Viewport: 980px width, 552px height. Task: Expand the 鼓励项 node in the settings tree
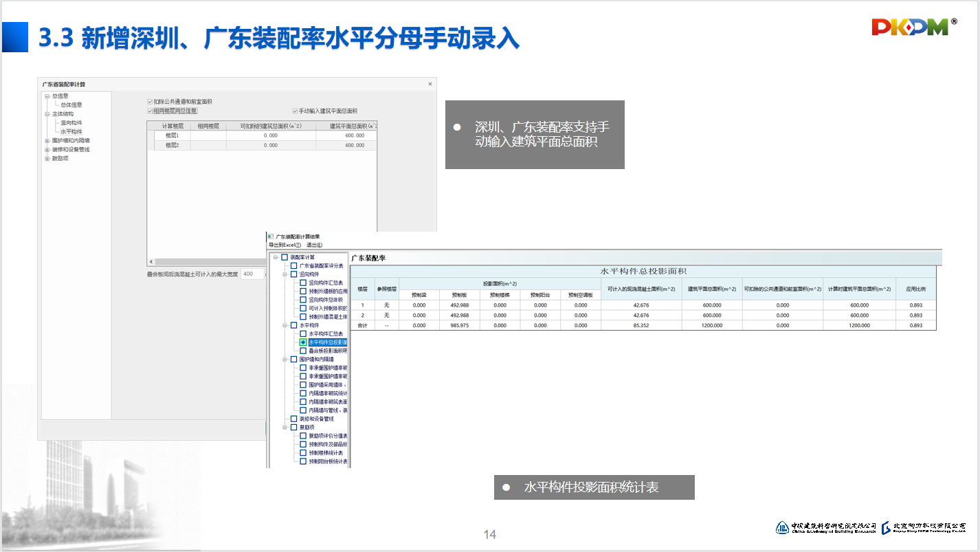(47, 158)
